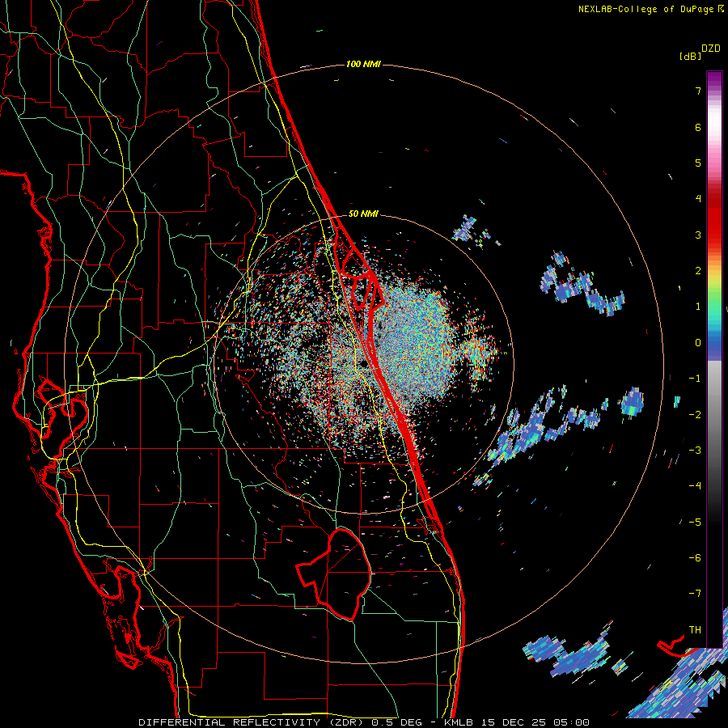This screenshot has height=728, width=728.
Task: Select the -6 value on color scale
Action: [x=695, y=558]
